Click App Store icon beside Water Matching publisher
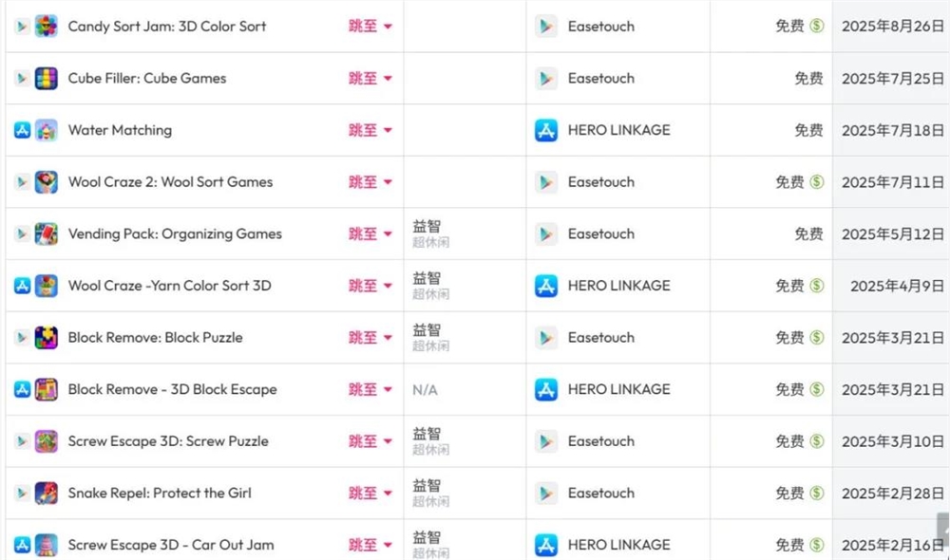 546,130
